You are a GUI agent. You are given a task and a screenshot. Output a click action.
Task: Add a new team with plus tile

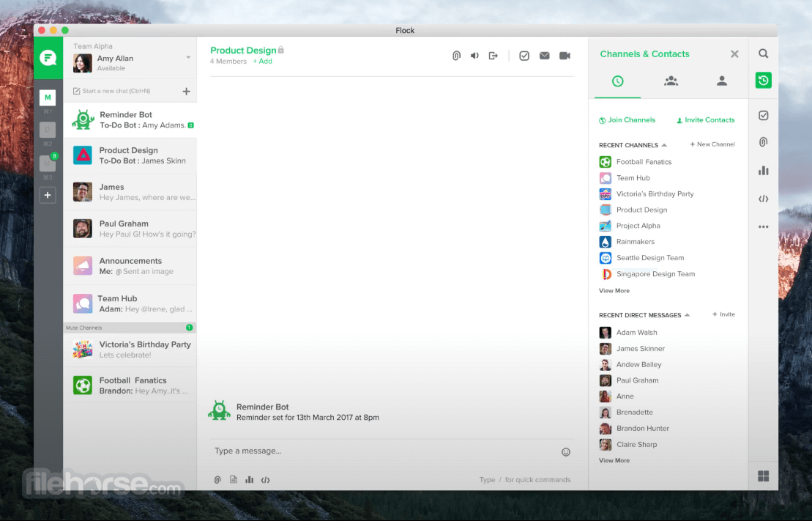48,195
